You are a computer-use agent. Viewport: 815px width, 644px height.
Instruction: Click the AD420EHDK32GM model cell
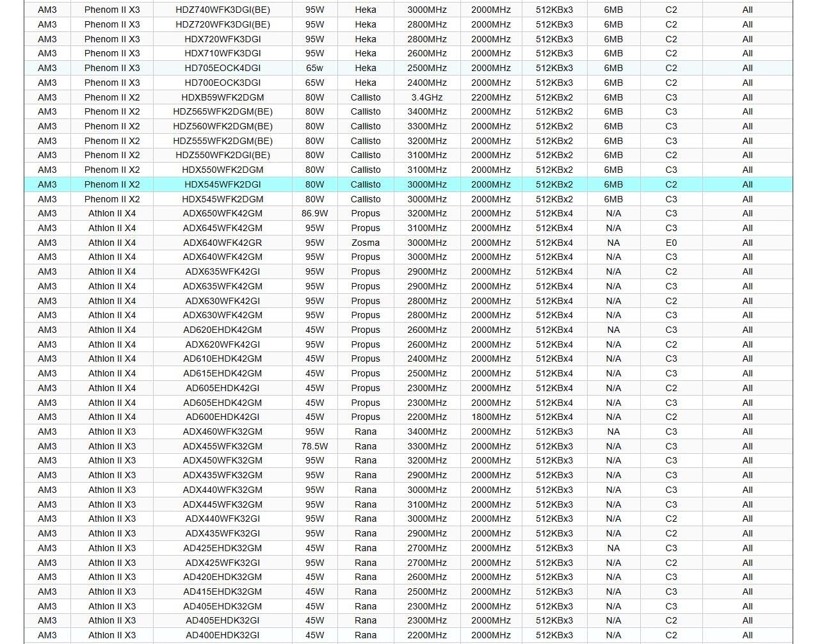[x=222, y=577]
